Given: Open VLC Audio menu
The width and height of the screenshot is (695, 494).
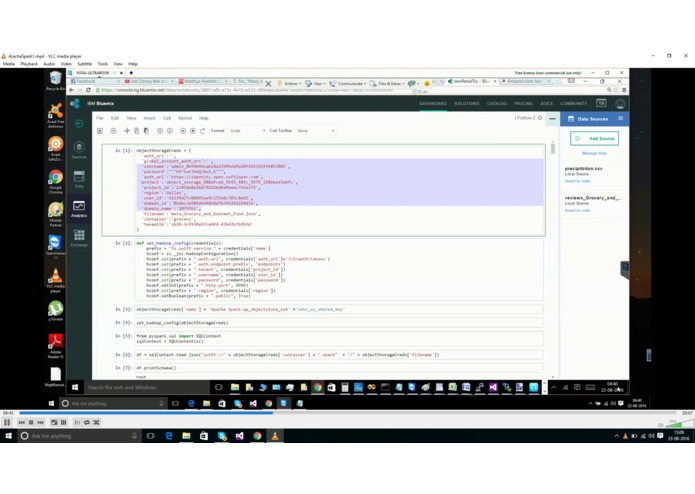Looking at the screenshot, I should pos(49,64).
